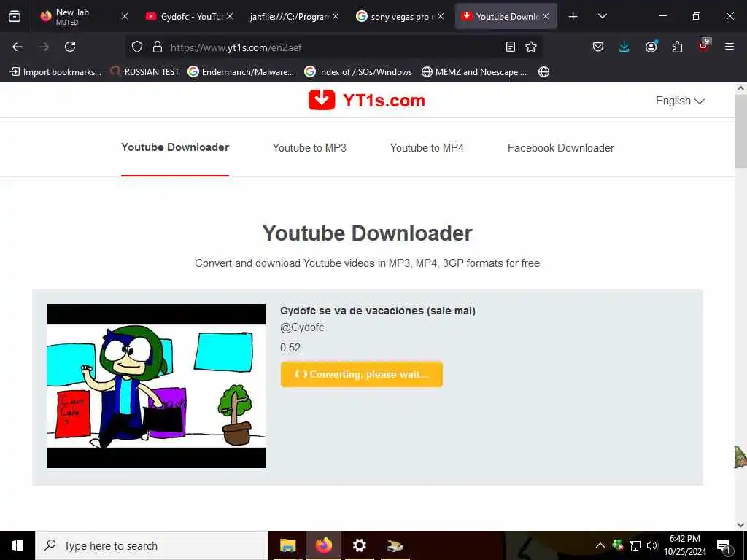Open Settings gear in taskbar
Image resolution: width=747 pixels, height=560 pixels.
[359, 545]
